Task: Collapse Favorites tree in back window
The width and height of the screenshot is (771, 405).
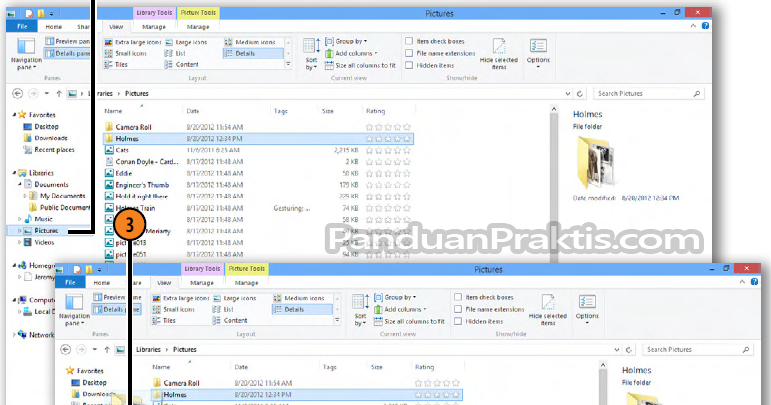Action: click(14, 115)
